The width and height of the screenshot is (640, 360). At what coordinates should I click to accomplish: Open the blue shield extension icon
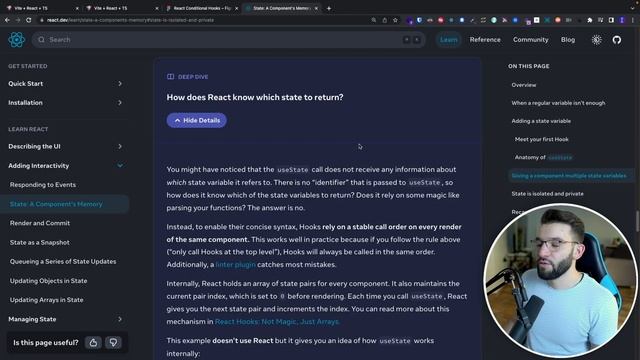[x=419, y=20]
